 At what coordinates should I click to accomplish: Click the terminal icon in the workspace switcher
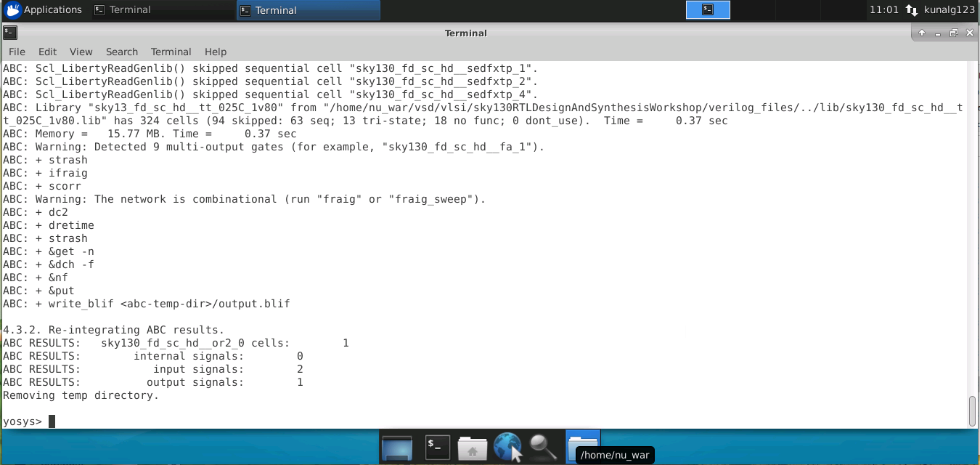708,9
